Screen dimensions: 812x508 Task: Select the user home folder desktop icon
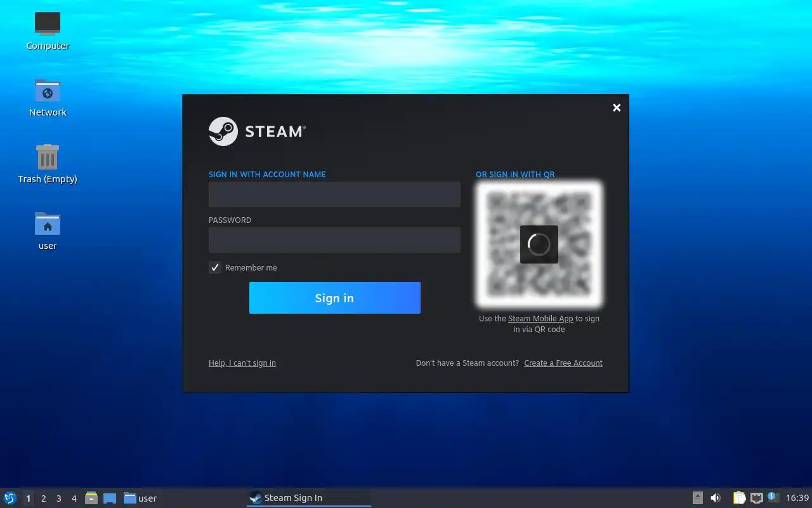click(48, 231)
